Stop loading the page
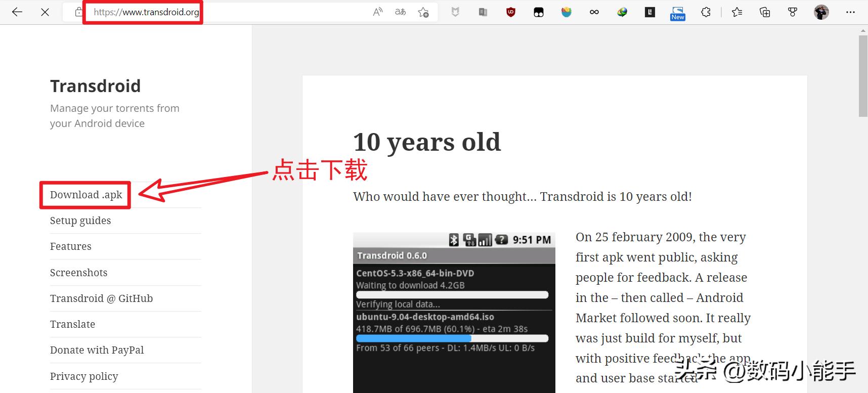 click(x=45, y=12)
